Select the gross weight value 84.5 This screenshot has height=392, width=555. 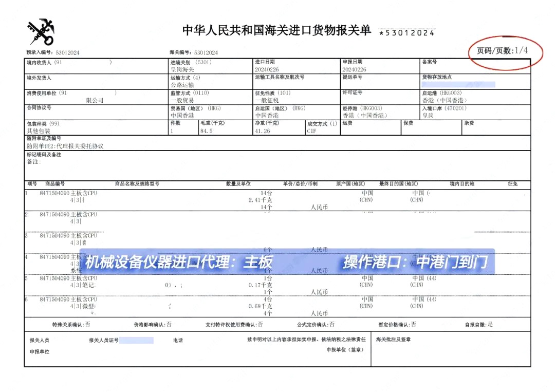coord(207,131)
